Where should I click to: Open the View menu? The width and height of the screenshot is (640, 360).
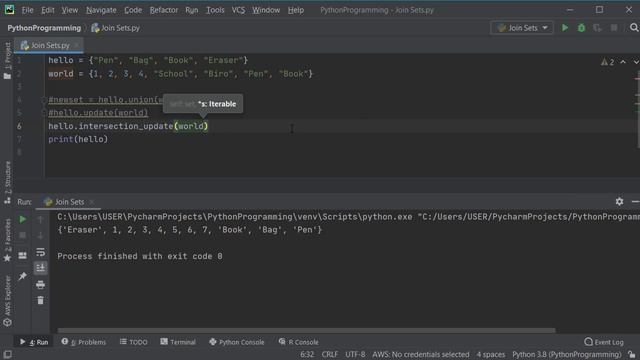click(70, 10)
